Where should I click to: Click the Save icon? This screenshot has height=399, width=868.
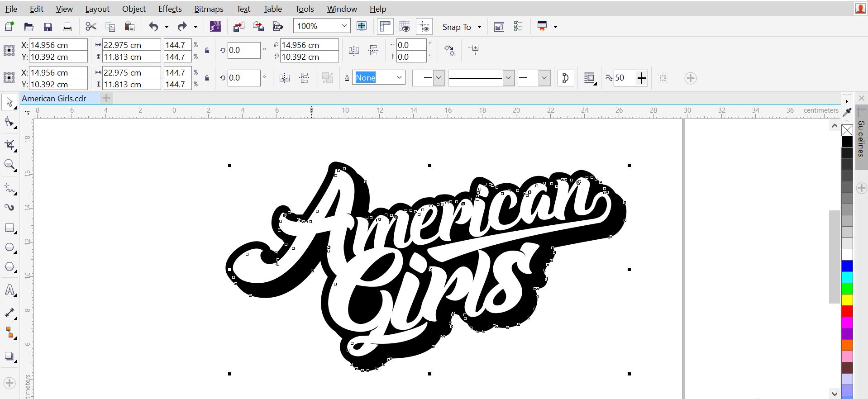[48, 27]
